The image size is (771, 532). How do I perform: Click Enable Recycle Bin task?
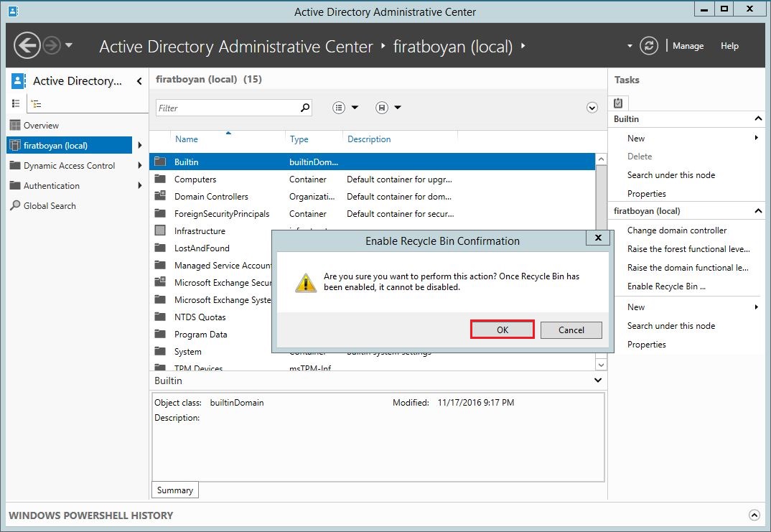(666, 286)
